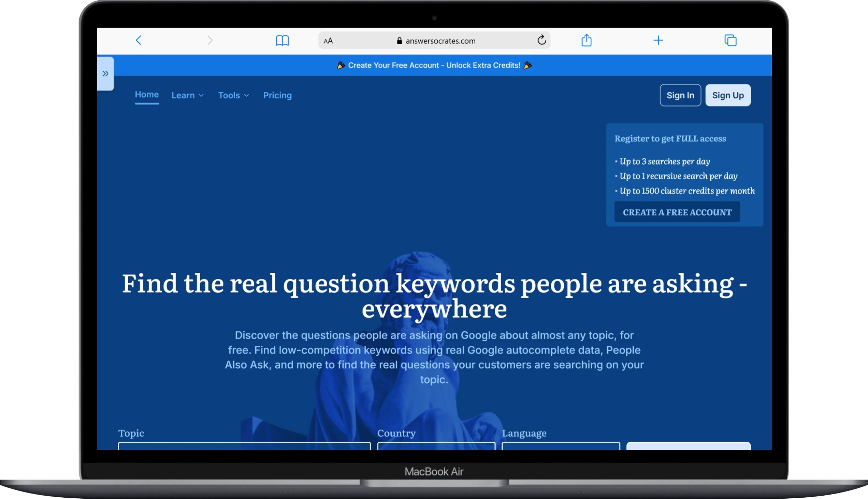Go to the Pricing page
The height and width of the screenshot is (499, 868).
[277, 95]
